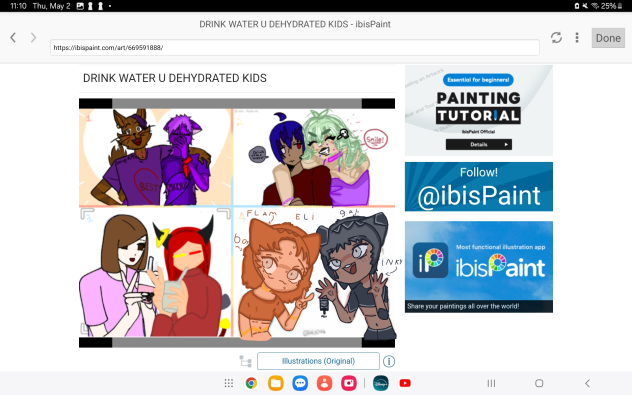Tap the Wi-Fi status icon
Image resolution: width=632 pixels, height=395 pixels.
[x=595, y=6]
